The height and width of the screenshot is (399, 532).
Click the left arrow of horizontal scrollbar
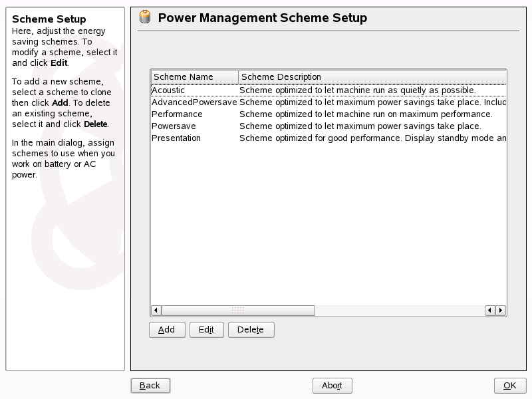click(x=156, y=310)
